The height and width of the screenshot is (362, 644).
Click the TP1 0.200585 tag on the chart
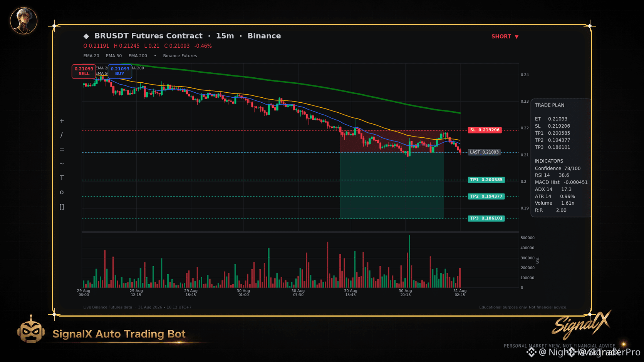(x=486, y=180)
